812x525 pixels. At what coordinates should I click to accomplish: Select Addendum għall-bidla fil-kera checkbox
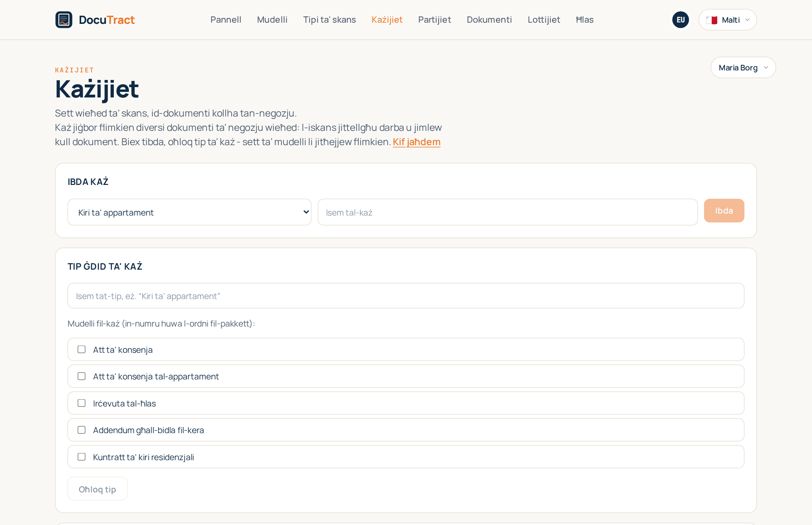click(x=82, y=430)
